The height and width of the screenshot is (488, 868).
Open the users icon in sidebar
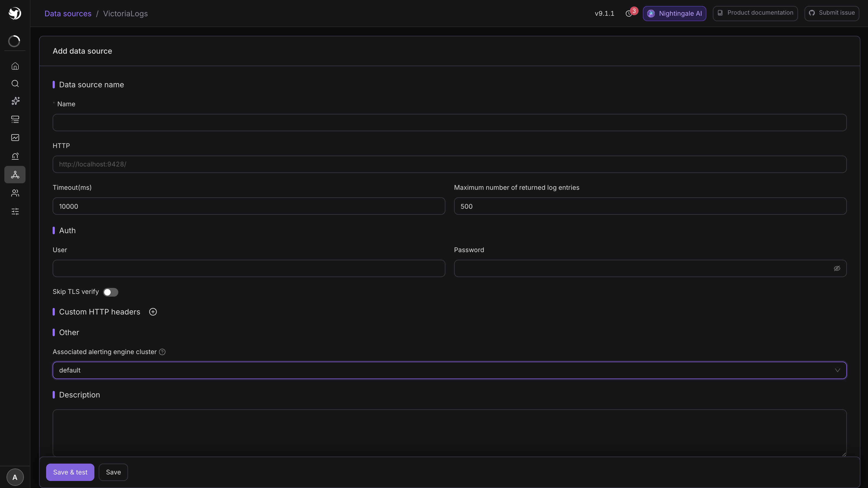[15, 193]
